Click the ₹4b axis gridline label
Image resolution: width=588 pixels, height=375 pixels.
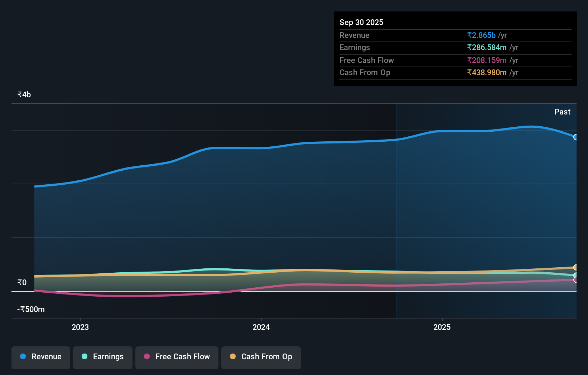coord(24,94)
